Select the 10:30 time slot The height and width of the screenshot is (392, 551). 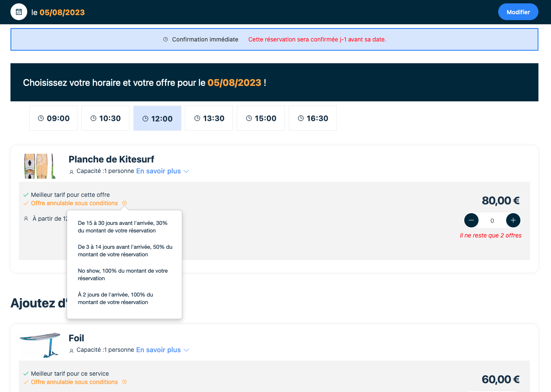[106, 119]
